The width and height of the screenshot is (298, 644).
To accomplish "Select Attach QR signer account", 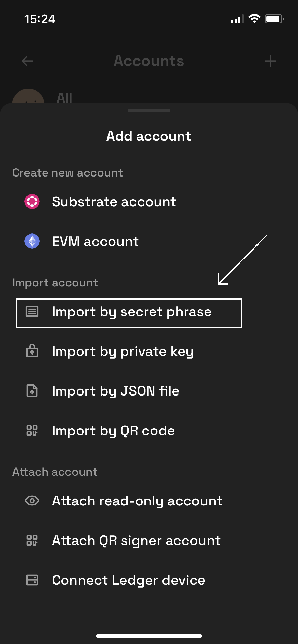I will point(149,540).
